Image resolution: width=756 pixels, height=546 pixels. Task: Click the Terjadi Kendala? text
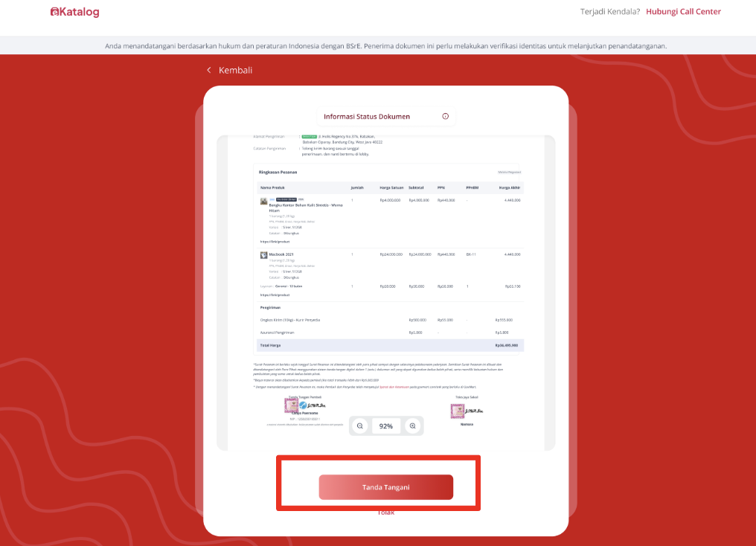point(610,12)
